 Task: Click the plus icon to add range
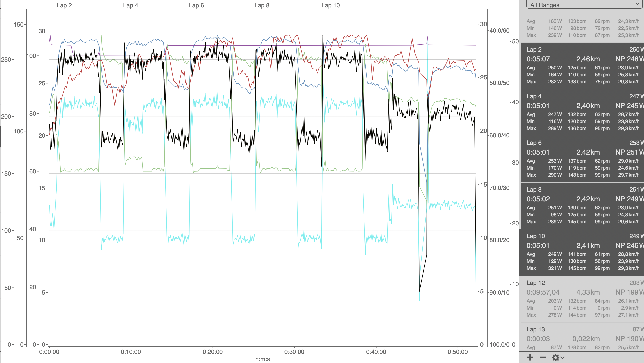point(530,357)
